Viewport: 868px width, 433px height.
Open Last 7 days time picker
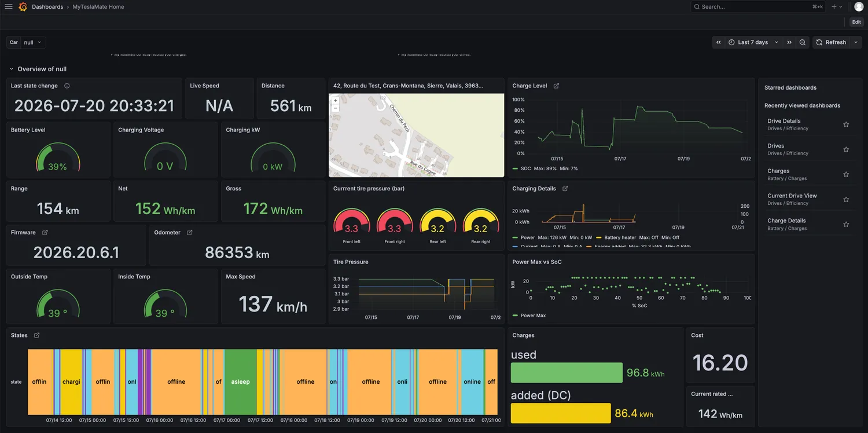click(753, 42)
